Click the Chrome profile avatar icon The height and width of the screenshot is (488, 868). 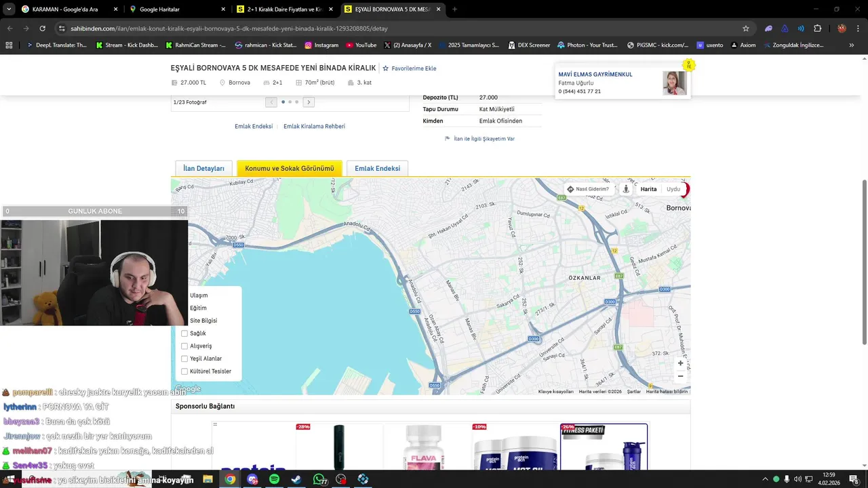(x=842, y=28)
